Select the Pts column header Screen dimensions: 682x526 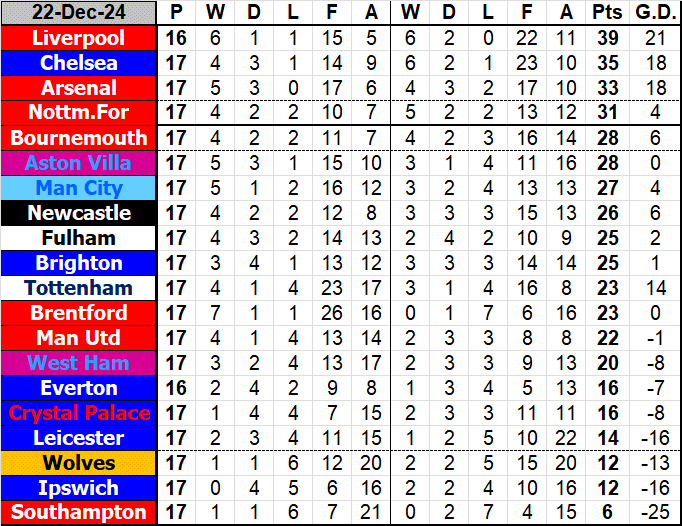pyautogui.click(x=606, y=13)
